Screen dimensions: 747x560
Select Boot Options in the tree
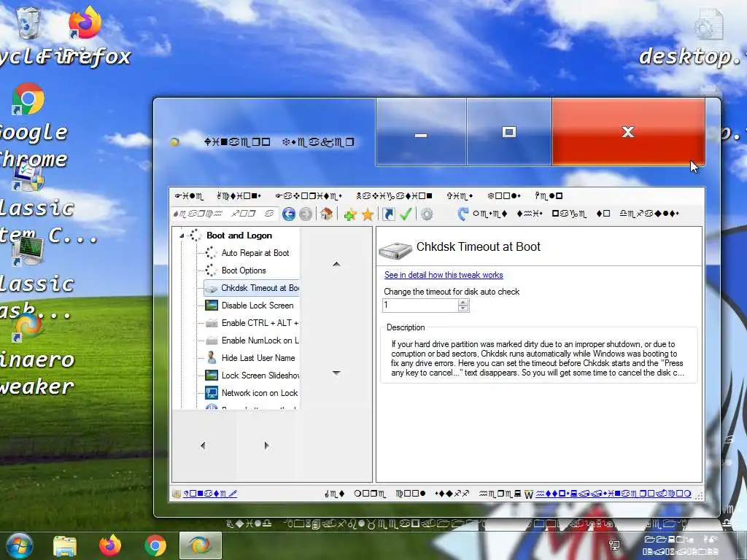pos(244,271)
